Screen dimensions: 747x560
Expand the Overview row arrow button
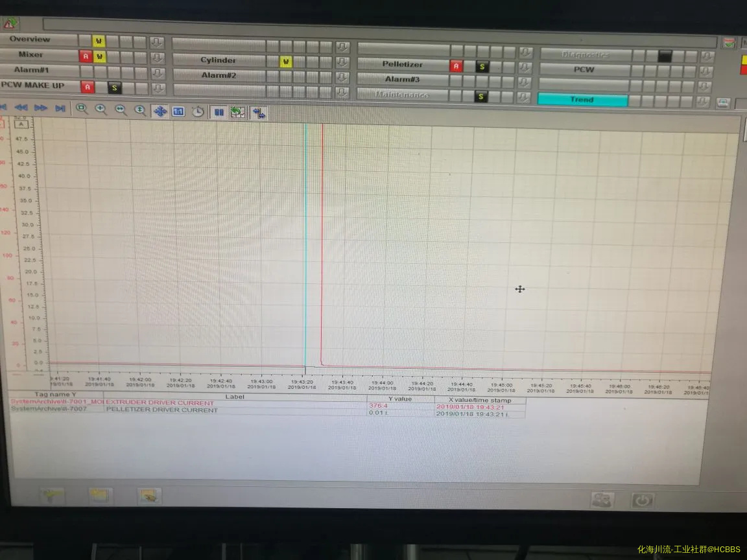(x=156, y=41)
